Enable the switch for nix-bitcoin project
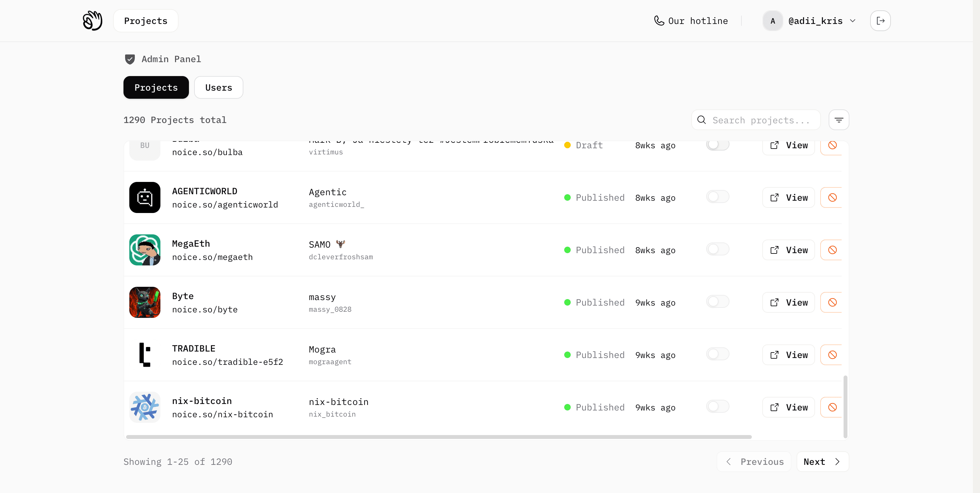This screenshot has height=493, width=980. click(717, 407)
